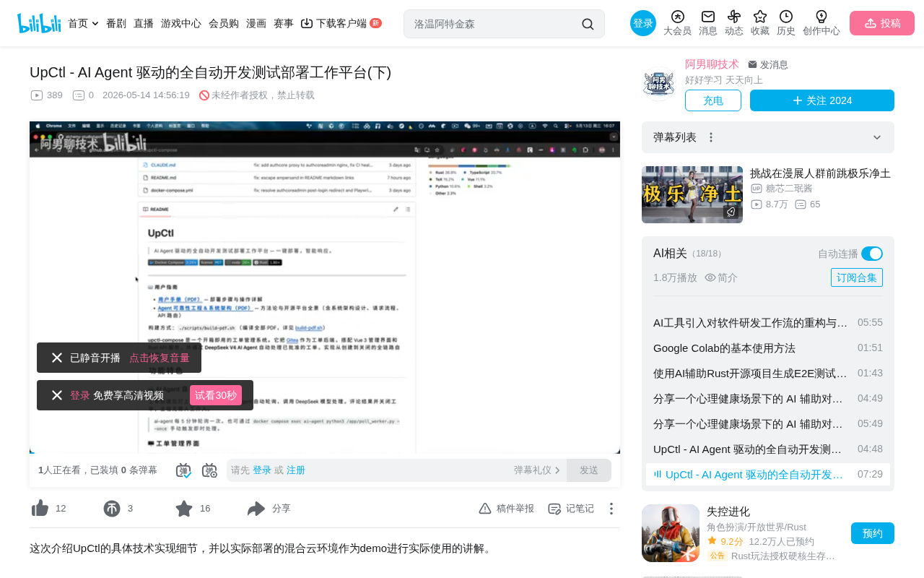Open 番剧 in navigation

pos(116,23)
